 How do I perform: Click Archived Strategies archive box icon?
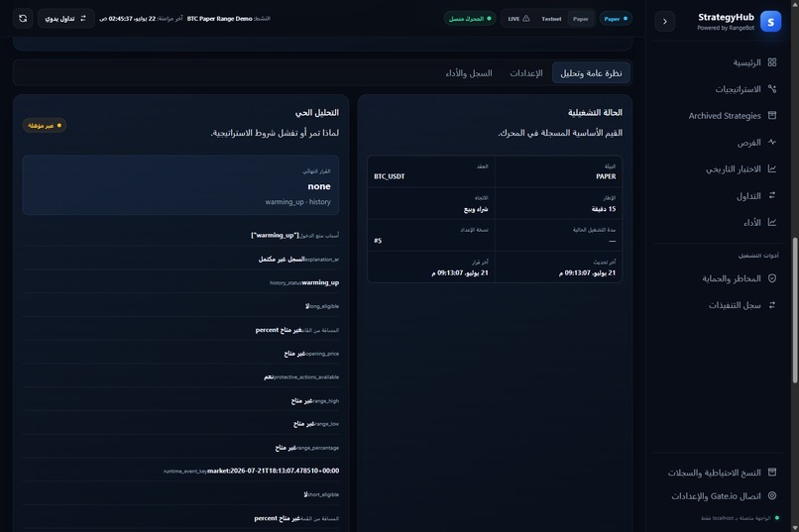772,115
